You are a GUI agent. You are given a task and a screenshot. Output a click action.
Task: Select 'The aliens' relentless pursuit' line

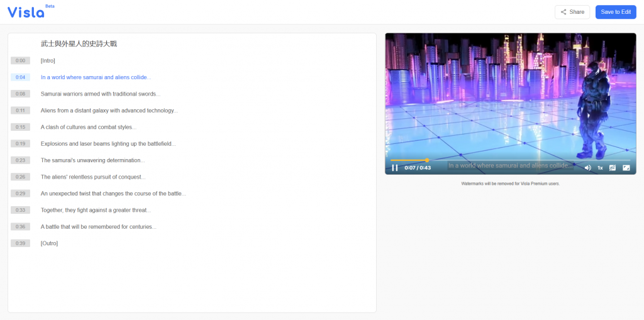(93, 177)
